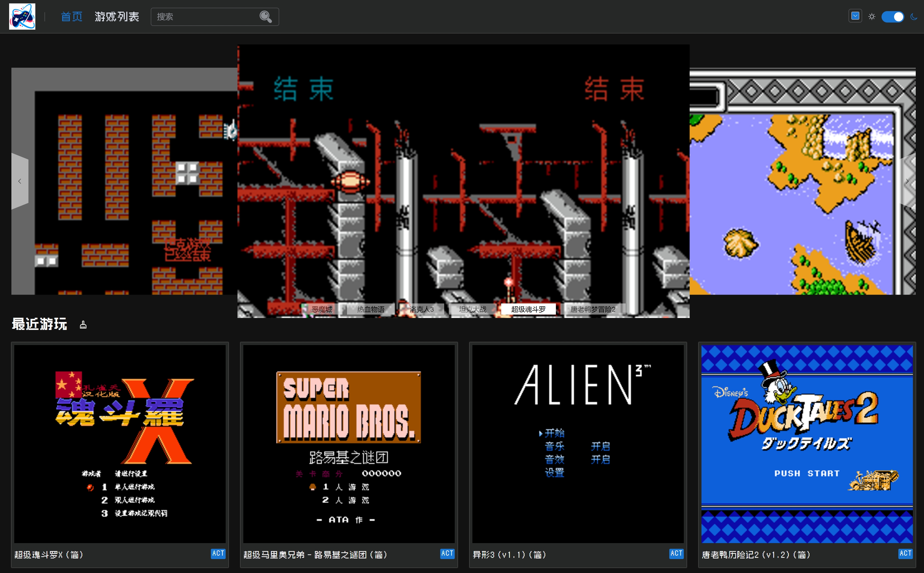Open the blue chevron dropdown in header
924x573 pixels.
click(x=855, y=16)
